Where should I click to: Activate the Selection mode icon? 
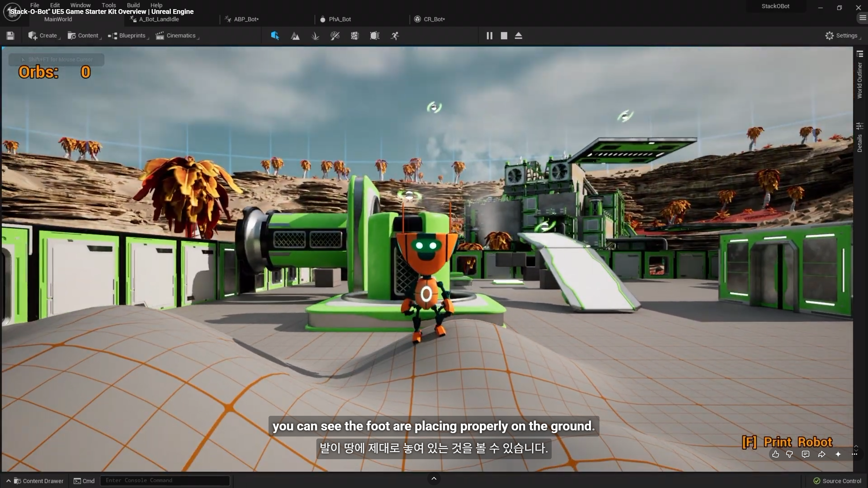point(275,36)
